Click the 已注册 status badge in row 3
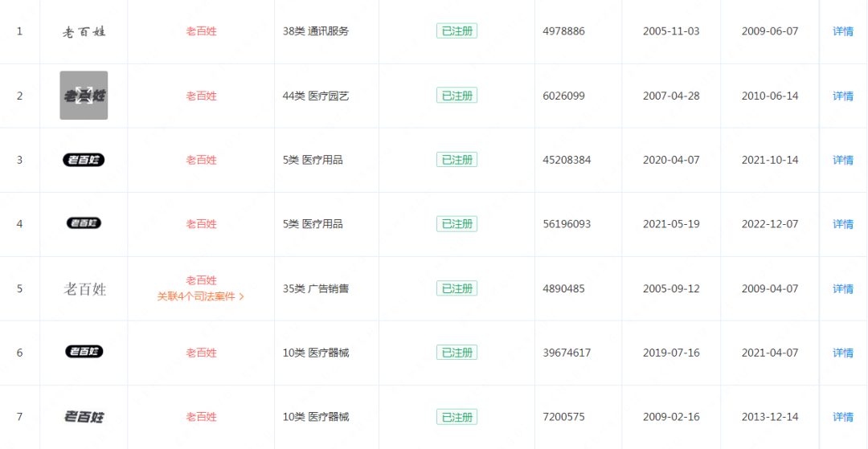This screenshot has height=449, width=868. coord(457,160)
